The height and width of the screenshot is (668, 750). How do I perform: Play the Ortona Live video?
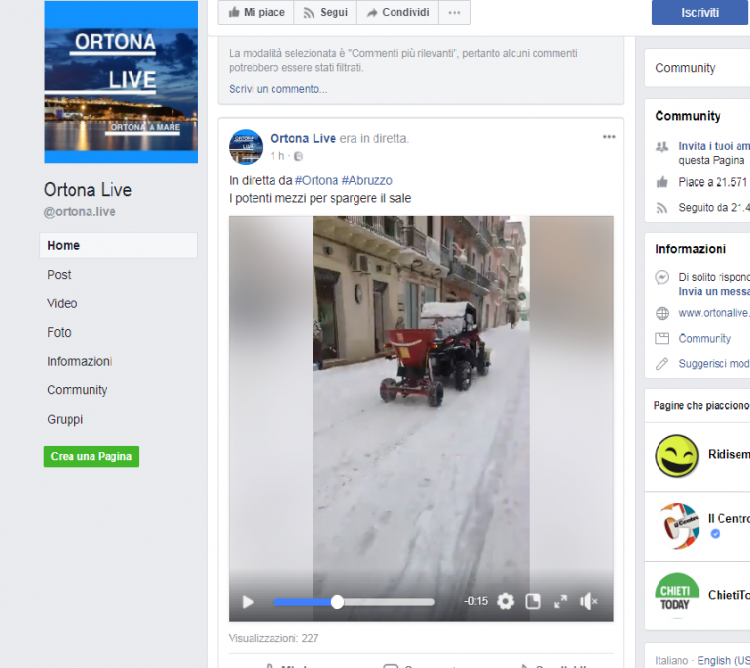pyautogui.click(x=248, y=601)
